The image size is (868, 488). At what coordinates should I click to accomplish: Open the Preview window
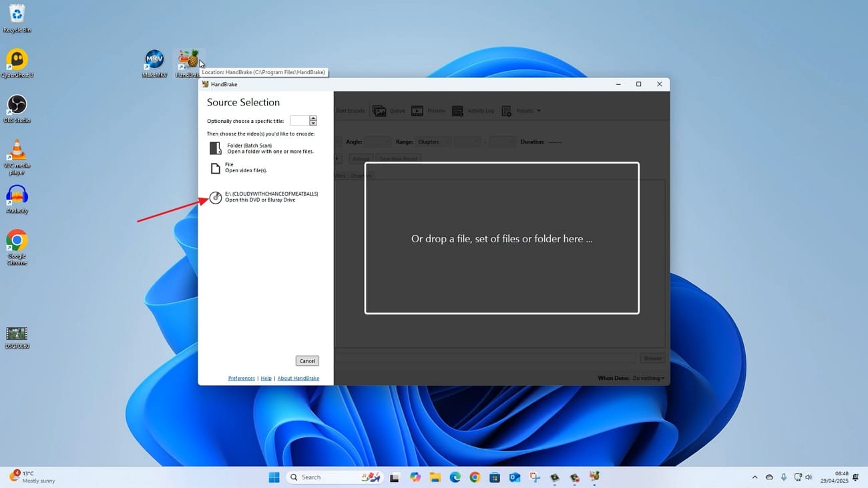[x=427, y=110]
